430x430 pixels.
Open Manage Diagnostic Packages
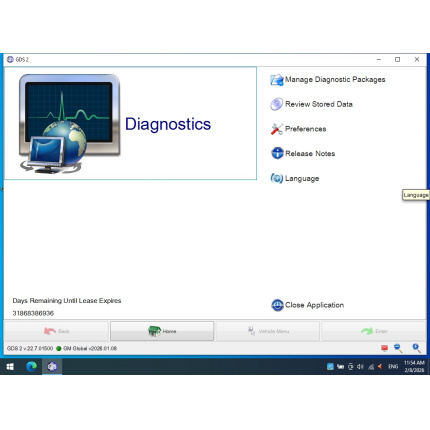tap(328, 80)
